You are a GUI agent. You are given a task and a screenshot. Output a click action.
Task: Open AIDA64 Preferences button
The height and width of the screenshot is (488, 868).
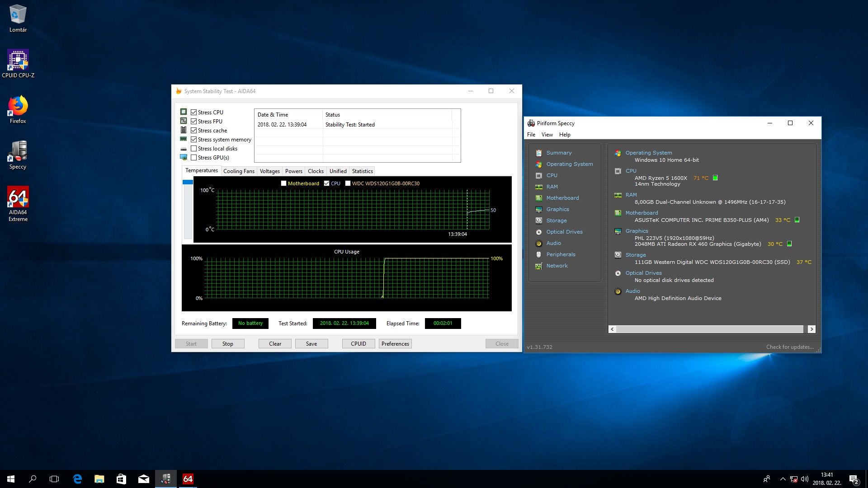(395, 344)
